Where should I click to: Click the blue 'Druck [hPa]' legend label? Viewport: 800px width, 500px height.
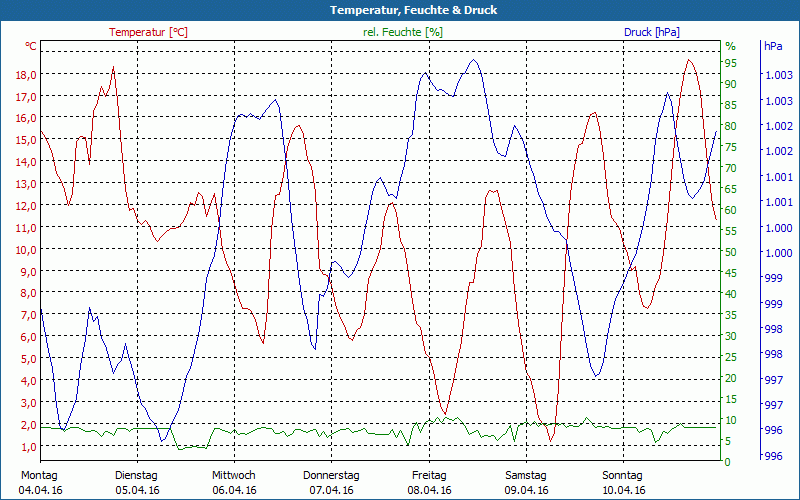652,32
